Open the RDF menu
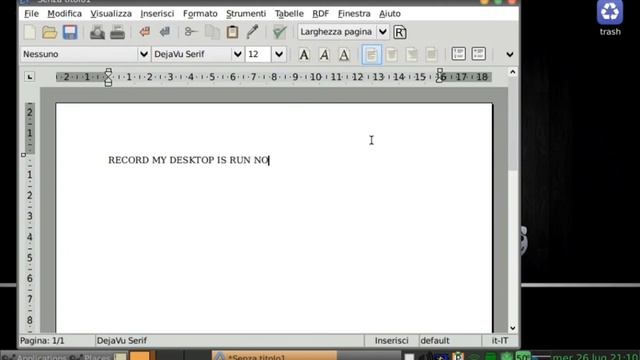This screenshot has width=640, height=360. 320,13
